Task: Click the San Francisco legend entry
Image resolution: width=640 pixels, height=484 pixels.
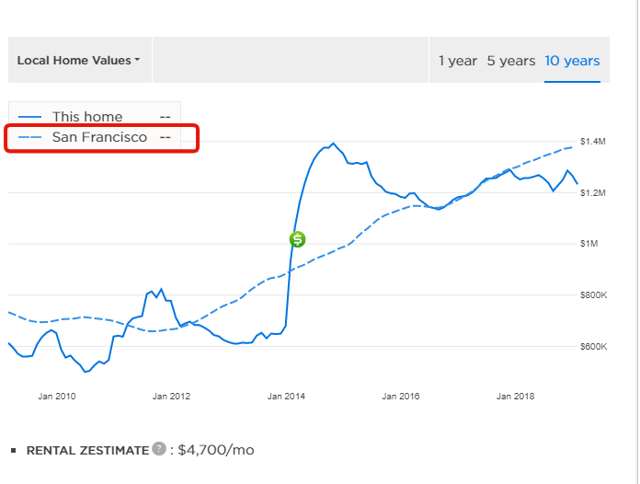Action: [x=94, y=137]
